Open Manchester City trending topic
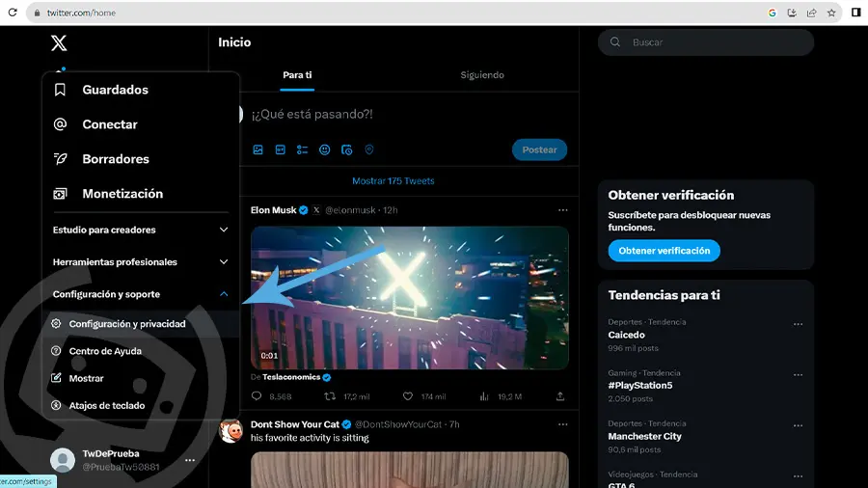Screen dimensions: 868x488 pyautogui.click(x=644, y=436)
